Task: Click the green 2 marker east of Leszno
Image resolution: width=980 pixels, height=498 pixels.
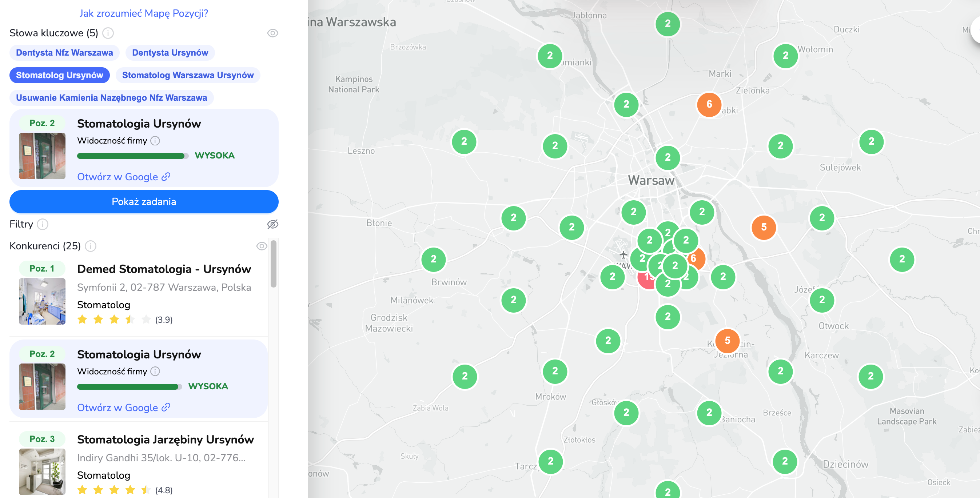Action: [x=464, y=141]
